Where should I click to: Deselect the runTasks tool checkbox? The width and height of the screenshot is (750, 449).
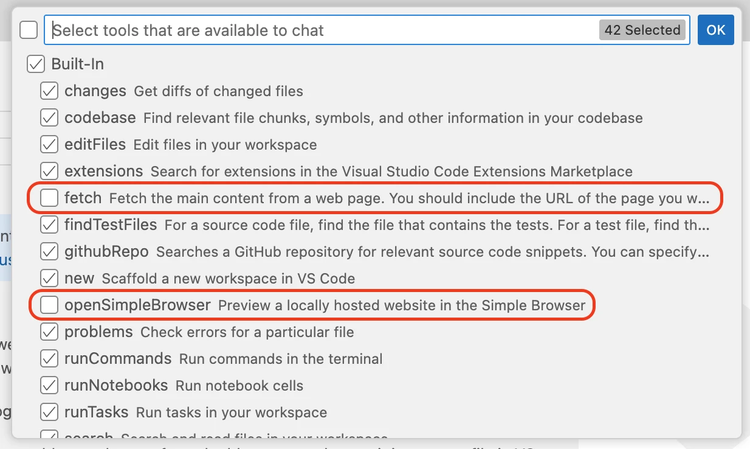click(x=49, y=411)
